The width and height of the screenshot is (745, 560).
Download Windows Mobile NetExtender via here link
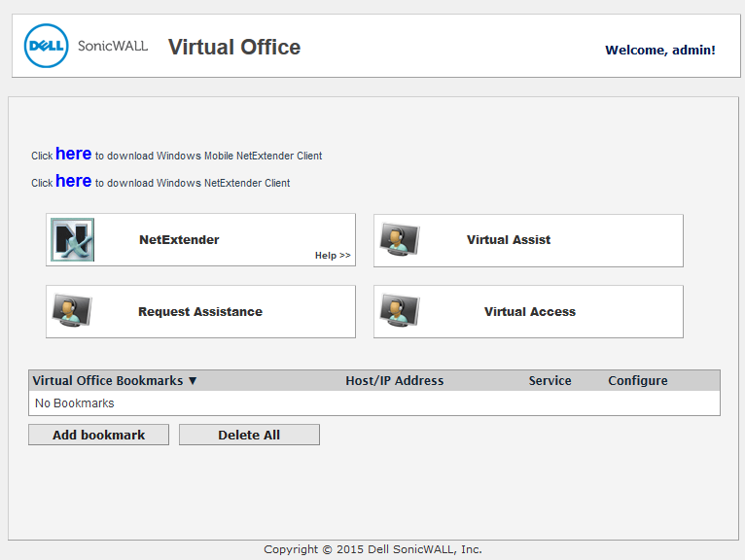(74, 154)
